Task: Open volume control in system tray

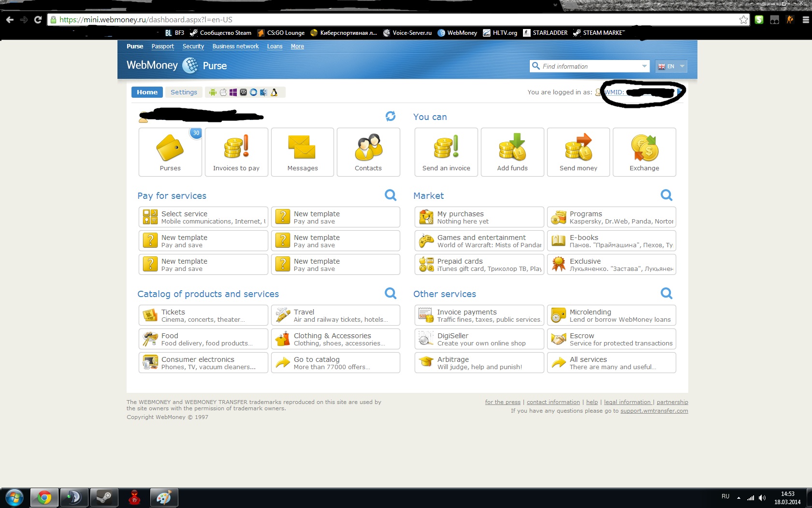Action: pyautogui.click(x=762, y=497)
